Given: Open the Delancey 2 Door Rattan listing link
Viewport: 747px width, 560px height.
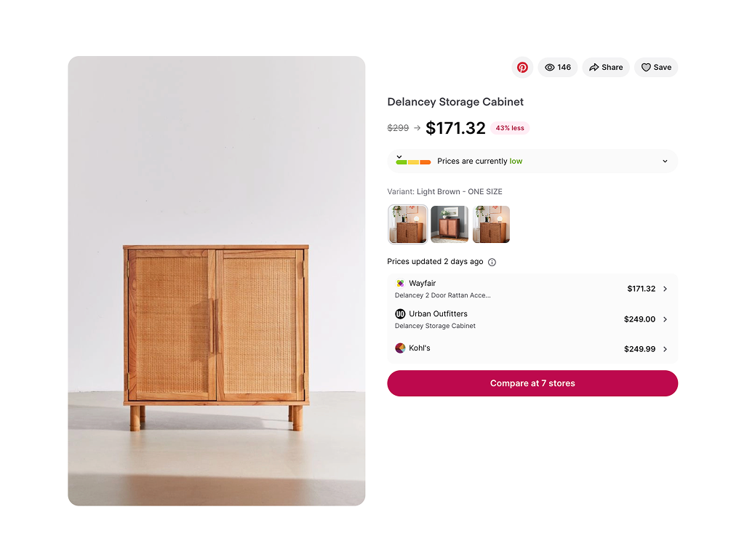Looking at the screenshot, I should (x=442, y=295).
